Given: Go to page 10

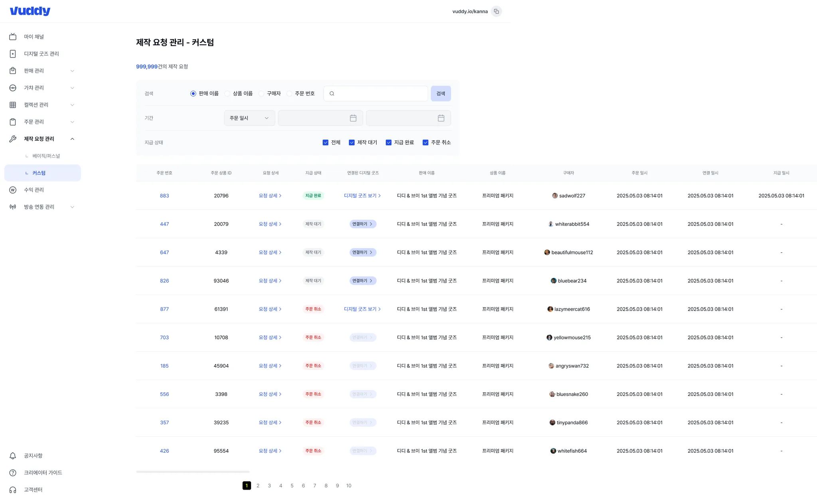Looking at the screenshot, I should pyautogui.click(x=349, y=486).
